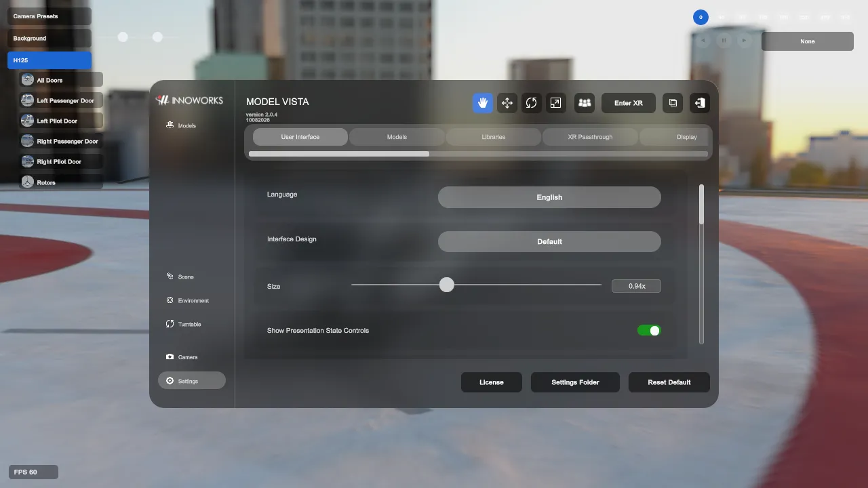The image size is (868, 488).
Task: Click the overlapping squares window icon
Action: pyautogui.click(x=673, y=103)
